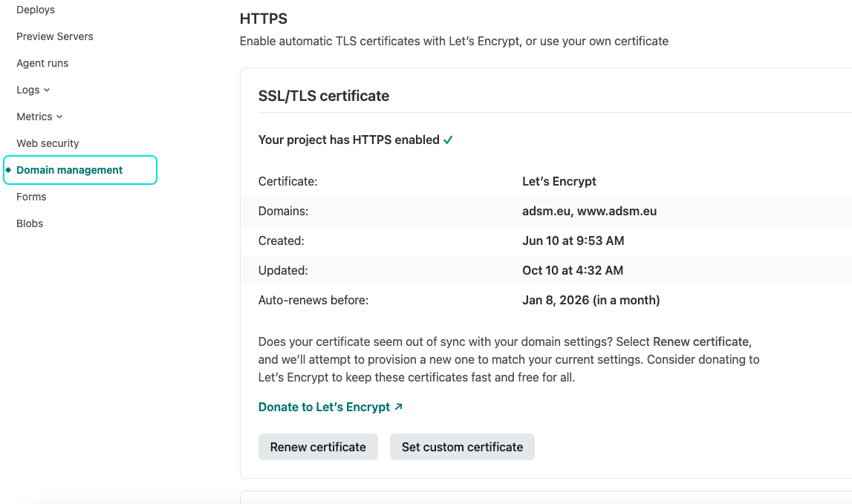The image size is (852, 504).
Task: Click the diamond bullet before Domain management
Action: [x=8, y=170]
